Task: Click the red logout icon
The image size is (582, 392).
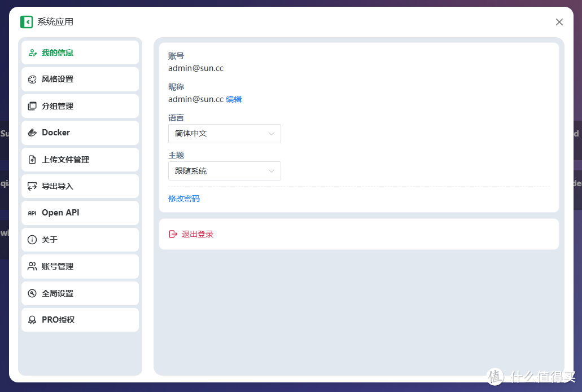Action: click(173, 234)
